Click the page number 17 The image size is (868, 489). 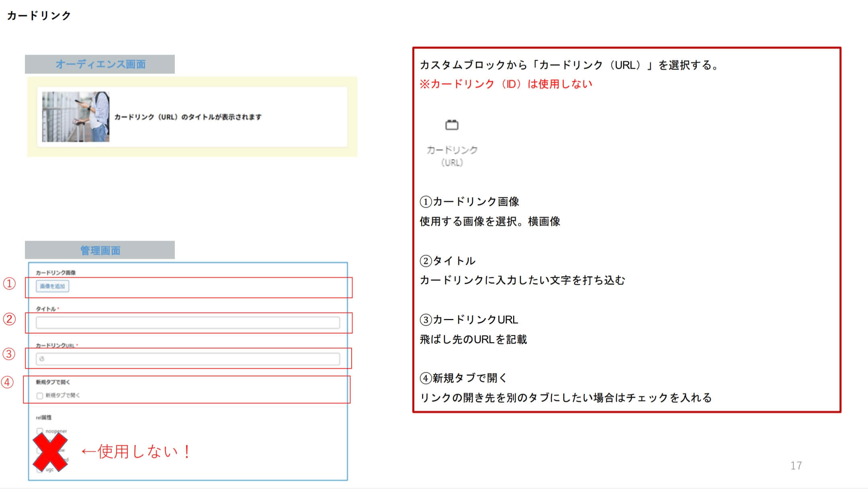[796, 466]
